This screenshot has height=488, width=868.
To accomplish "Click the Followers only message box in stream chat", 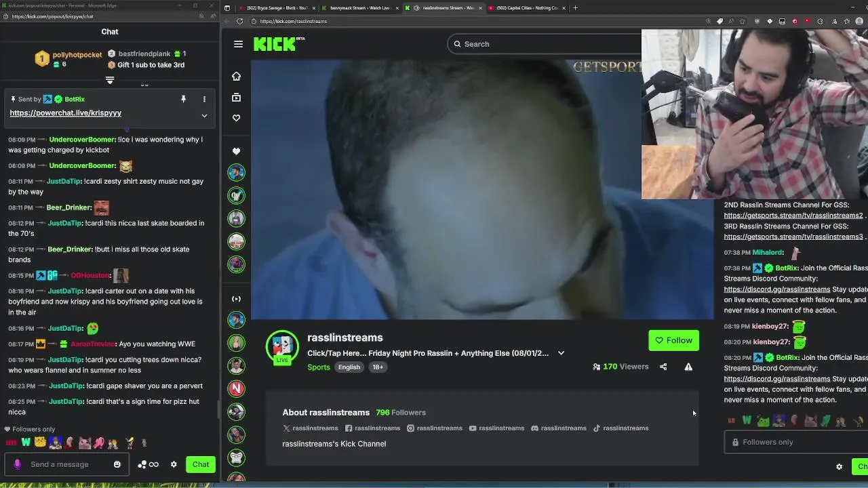I will click(796, 442).
